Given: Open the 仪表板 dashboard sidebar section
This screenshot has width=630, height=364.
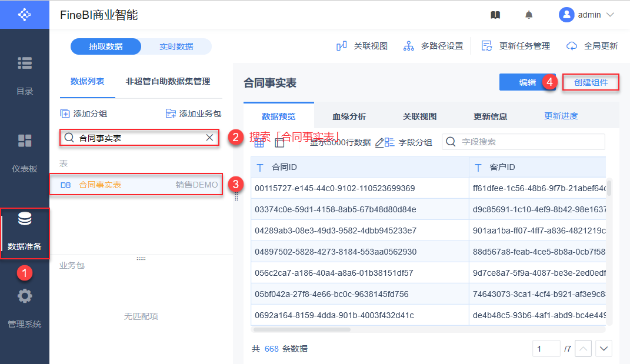Looking at the screenshot, I should [25, 153].
